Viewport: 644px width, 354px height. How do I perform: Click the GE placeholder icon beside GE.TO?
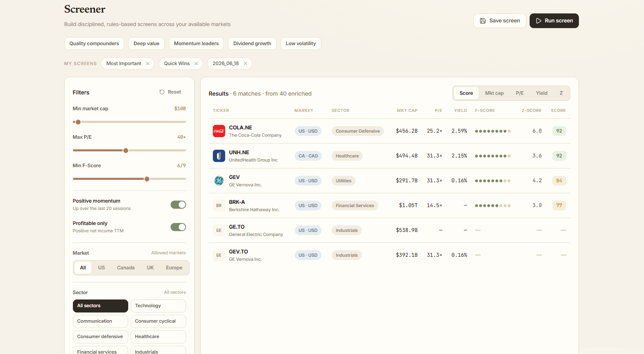coord(219,230)
